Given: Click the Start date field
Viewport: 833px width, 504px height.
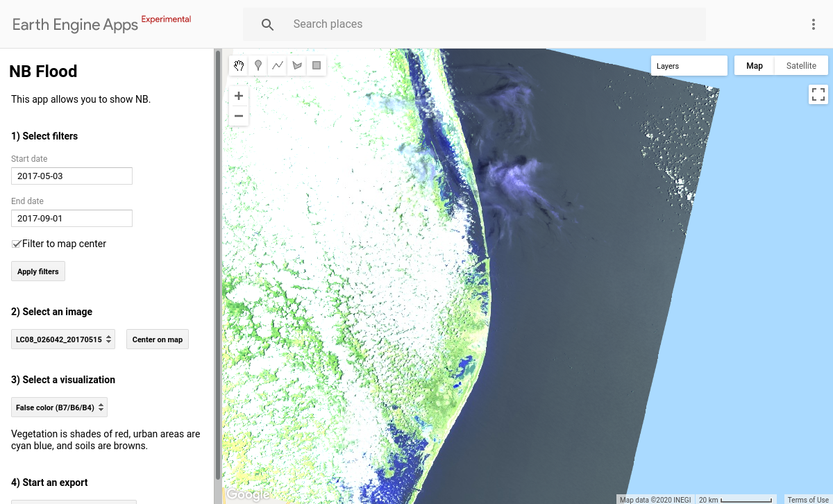Looking at the screenshot, I should 71,176.
